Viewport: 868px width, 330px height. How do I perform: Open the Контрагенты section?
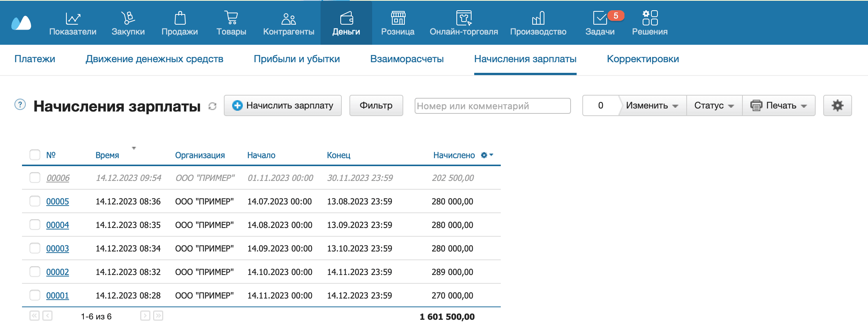tap(289, 23)
